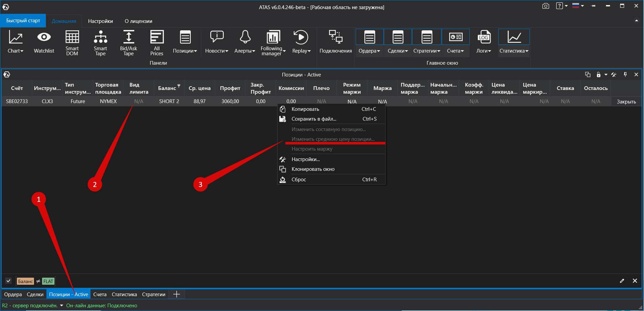Choose Сохранить в файл from menu

pyautogui.click(x=331, y=119)
